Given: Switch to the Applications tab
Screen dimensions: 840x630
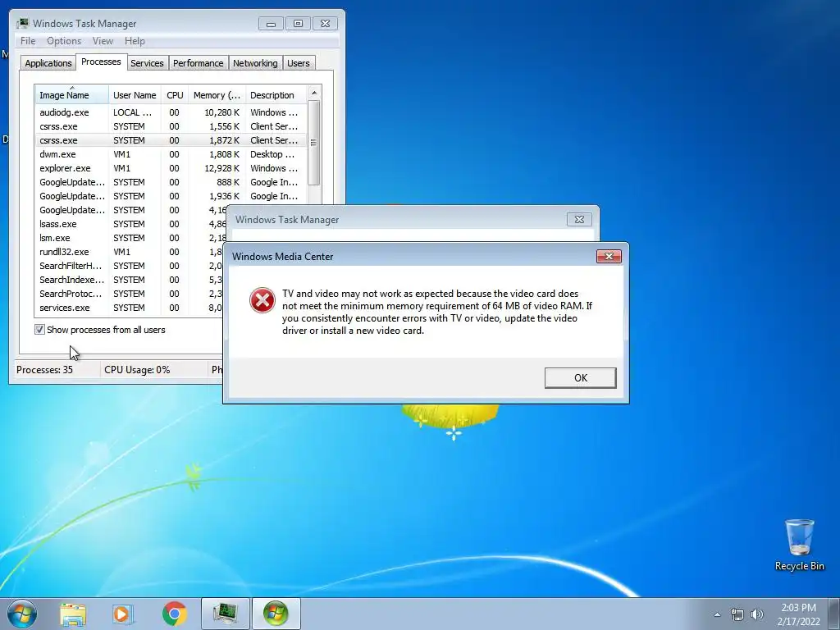Looking at the screenshot, I should coord(48,63).
